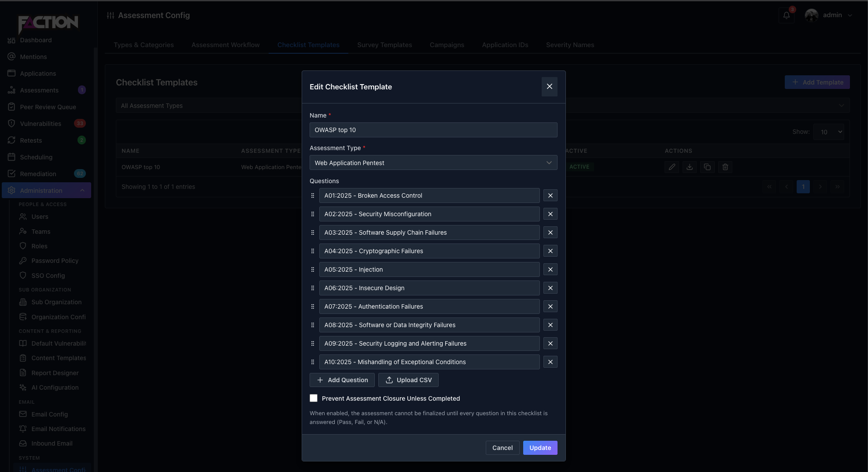Click the template Name input field
868x472 pixels.
tap(433, 130)
